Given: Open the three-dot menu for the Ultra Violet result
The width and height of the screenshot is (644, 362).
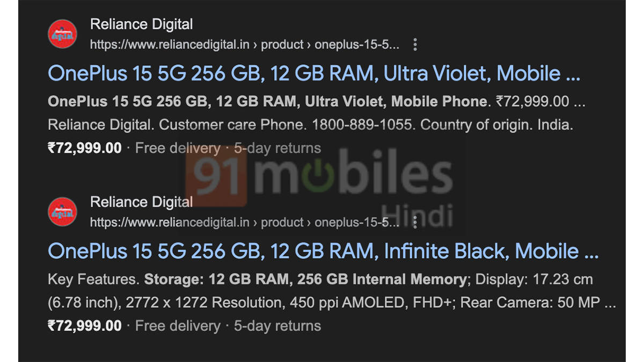Looking at the screenshot, I should pyautogui.click(x=415, y=45).
